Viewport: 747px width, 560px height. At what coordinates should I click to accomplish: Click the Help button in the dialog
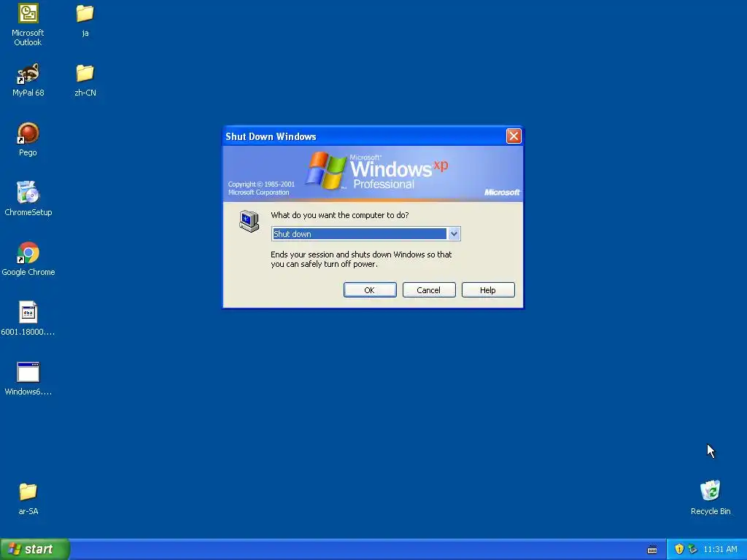click(488, 290)
